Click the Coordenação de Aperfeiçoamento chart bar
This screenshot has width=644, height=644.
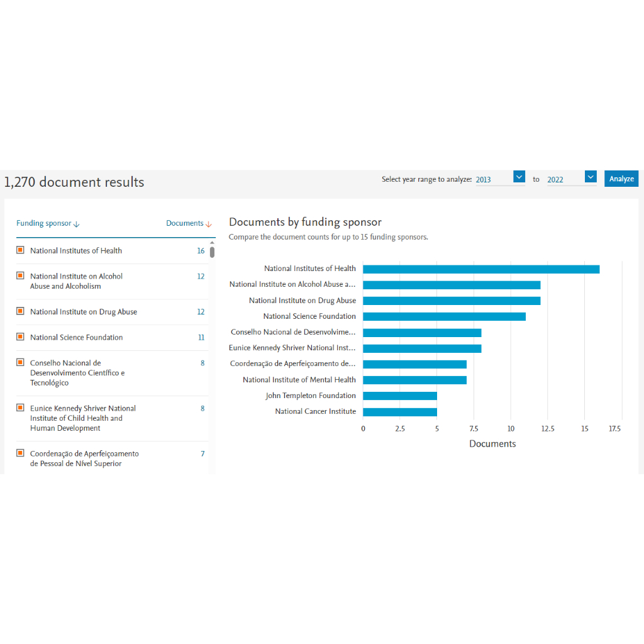[x=414, y=364]
